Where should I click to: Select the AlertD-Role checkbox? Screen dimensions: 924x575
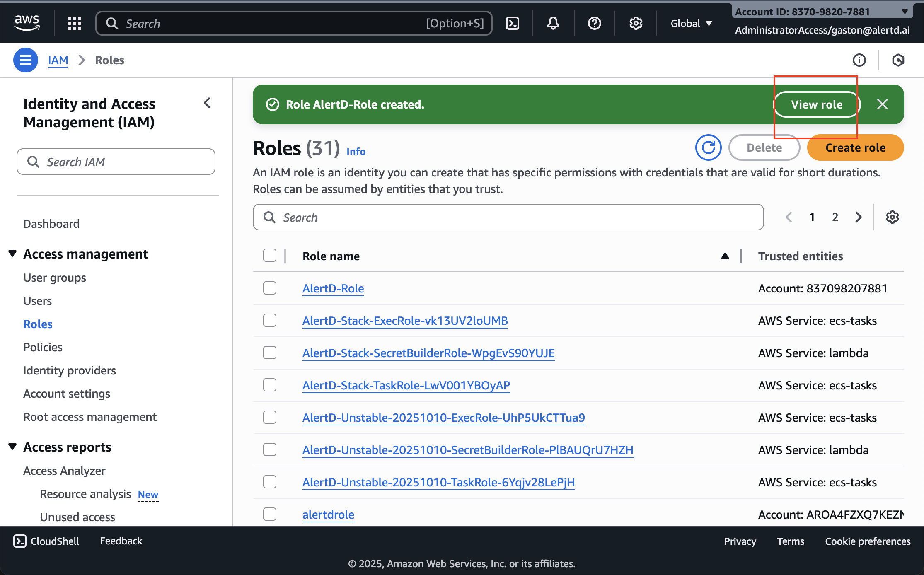click(270, 288)
